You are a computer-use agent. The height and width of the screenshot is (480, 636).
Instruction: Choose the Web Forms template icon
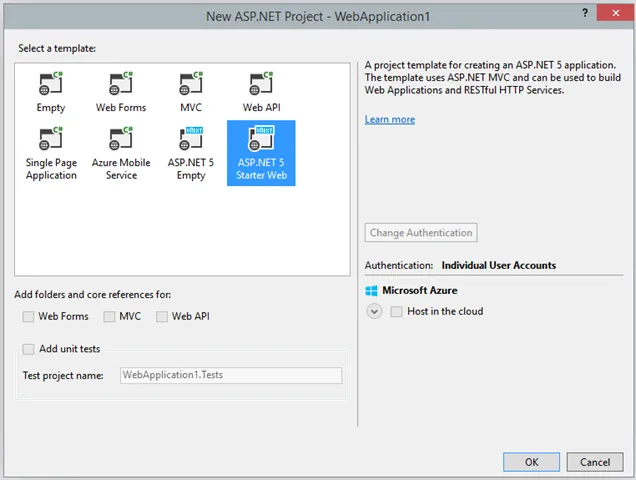coord(121,84)
